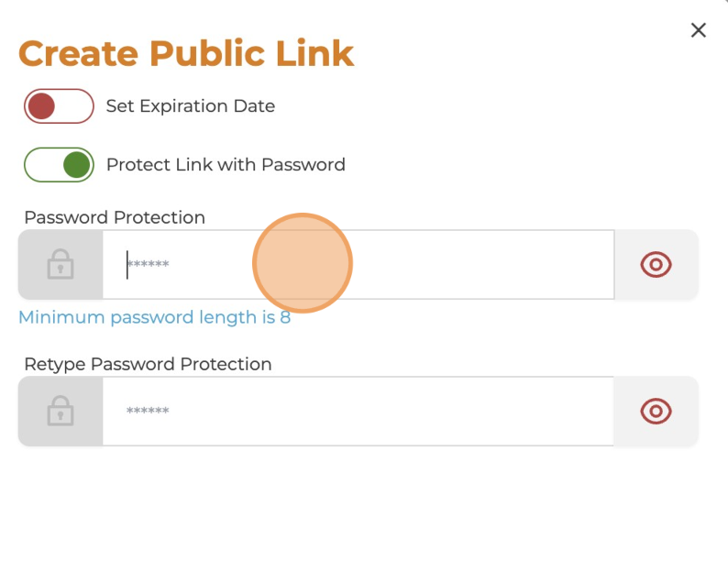Screen dimensions: 728x572
Task: Click the Create Public Link heading
Action: [x=186, y=54]
